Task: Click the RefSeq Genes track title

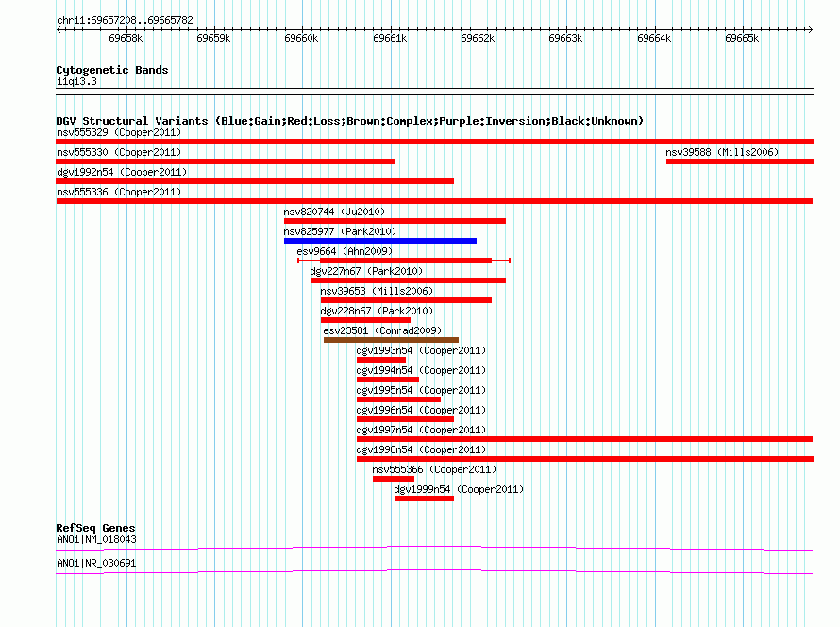Action: point(95,528)
